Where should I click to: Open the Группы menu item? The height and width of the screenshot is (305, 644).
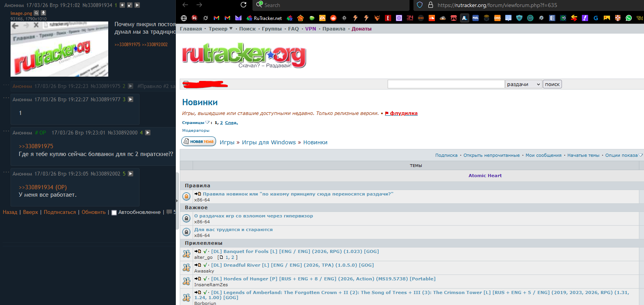click(x=272, y=29)
